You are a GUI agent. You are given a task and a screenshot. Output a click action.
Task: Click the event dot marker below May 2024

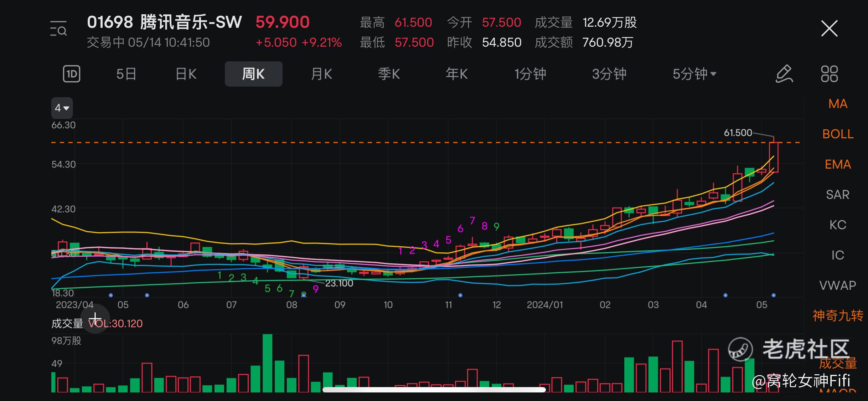[774, 295]
